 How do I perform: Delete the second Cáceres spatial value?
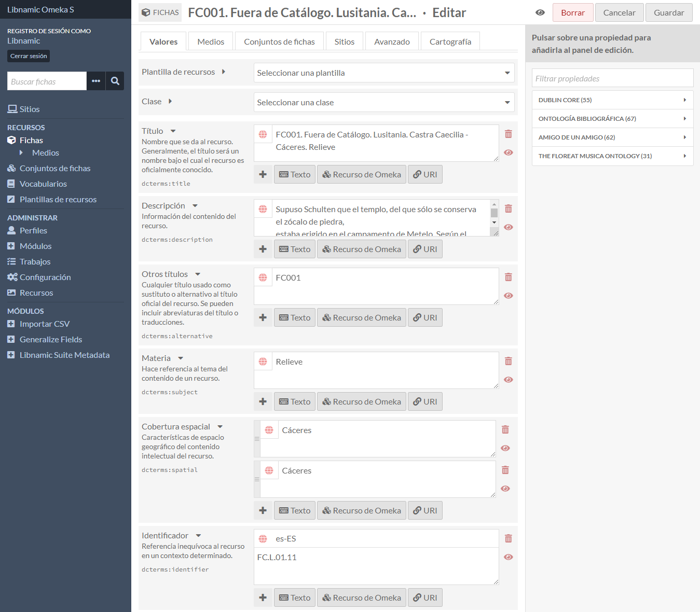click(505, 470)
